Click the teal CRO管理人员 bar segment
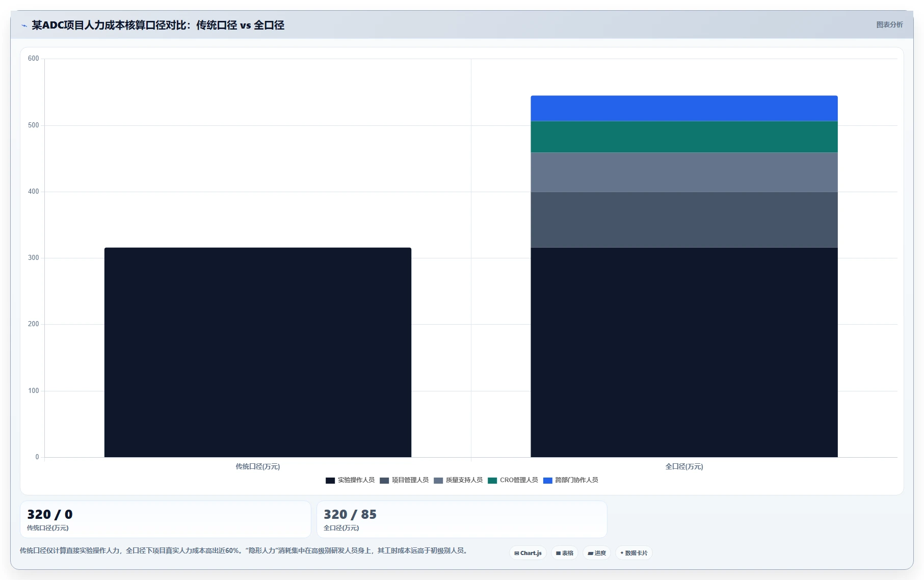This screenshot has width=924, height=580. tap(684, 137)
